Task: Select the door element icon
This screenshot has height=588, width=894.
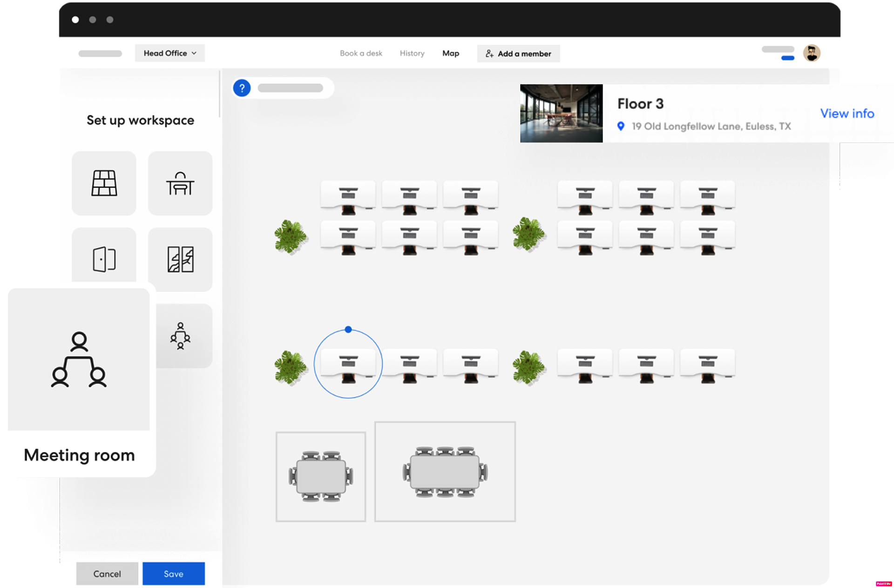Action: pyautogui.click(x=104, y=259)
